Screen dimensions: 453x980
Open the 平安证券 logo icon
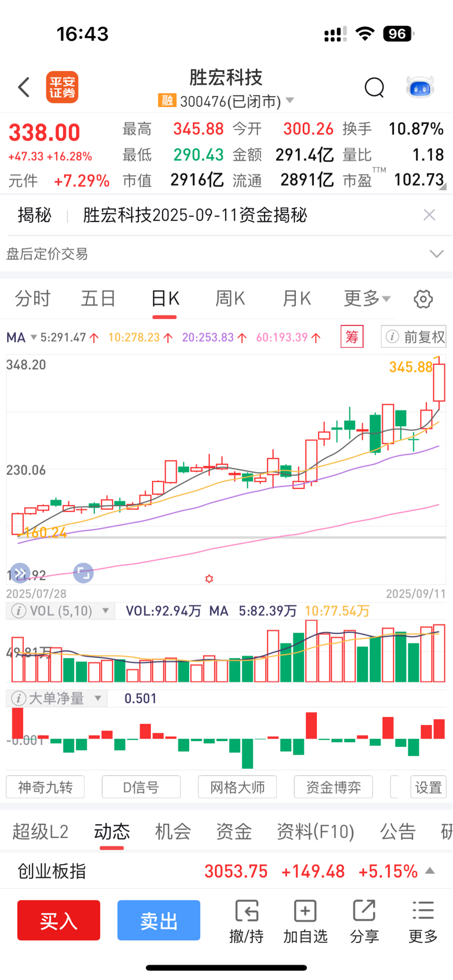click(x=62, y=88)
